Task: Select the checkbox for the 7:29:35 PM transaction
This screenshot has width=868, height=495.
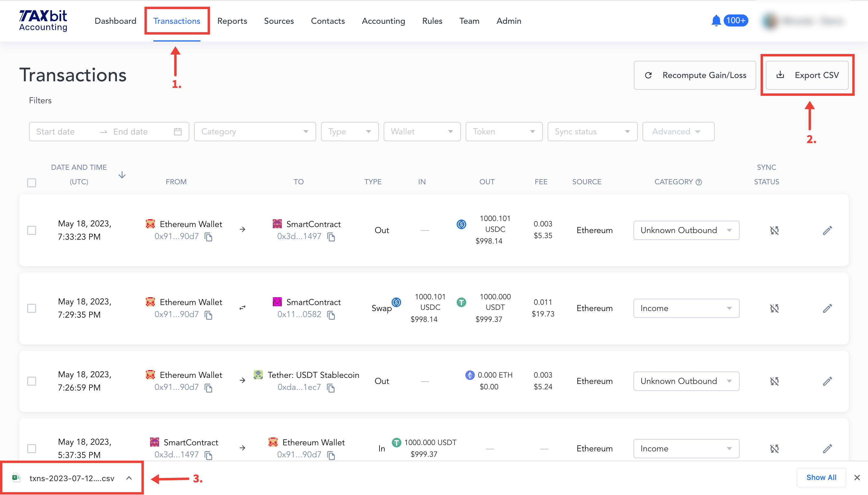Action: [32, 308]
